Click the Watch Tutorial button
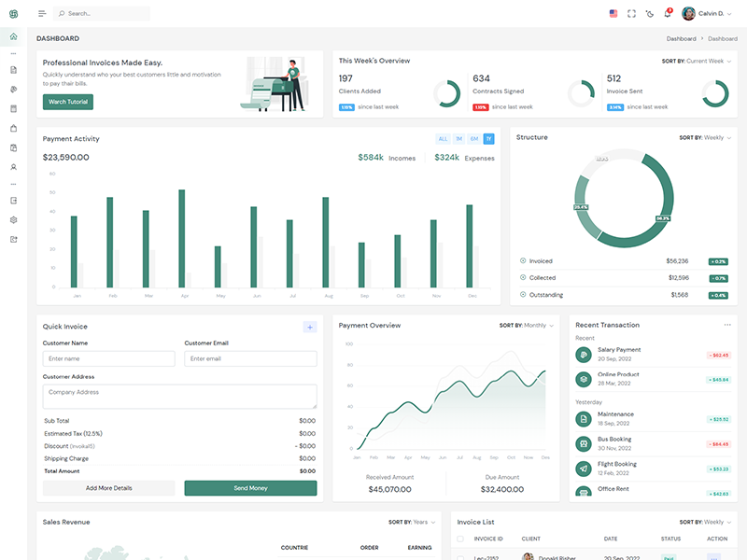747x560 pixels. (x=68, y=102)
